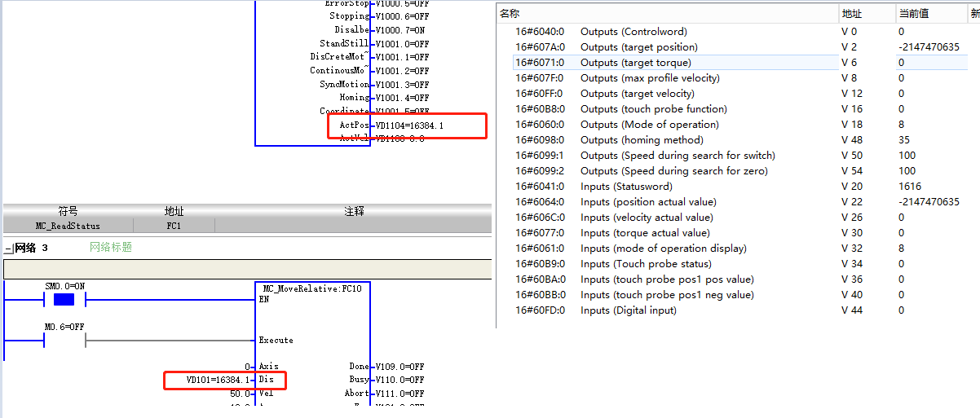
Task: Select the Abort output V111.0=OFF
Action: coord(400,393)
